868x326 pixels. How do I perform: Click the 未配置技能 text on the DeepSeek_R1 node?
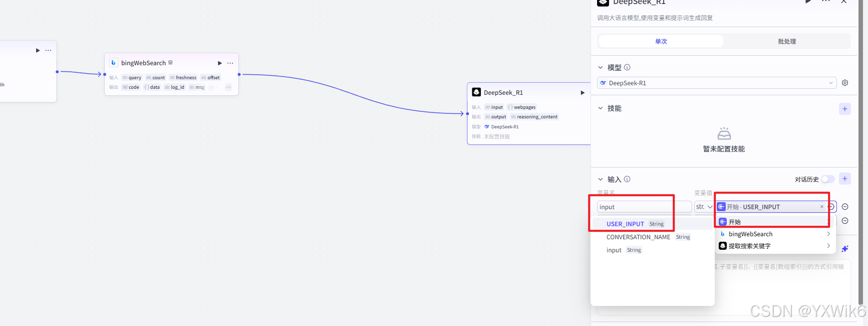497,136
